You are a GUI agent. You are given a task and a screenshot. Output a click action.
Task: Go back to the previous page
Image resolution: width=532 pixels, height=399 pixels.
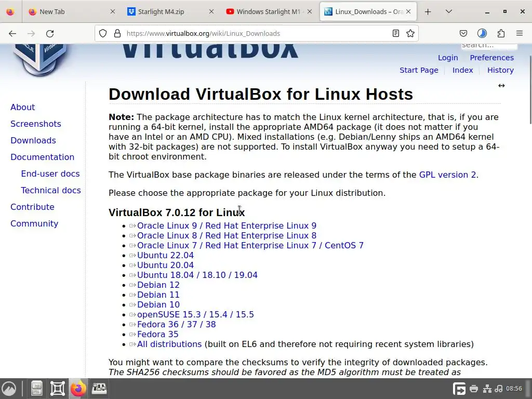[12, 33]
